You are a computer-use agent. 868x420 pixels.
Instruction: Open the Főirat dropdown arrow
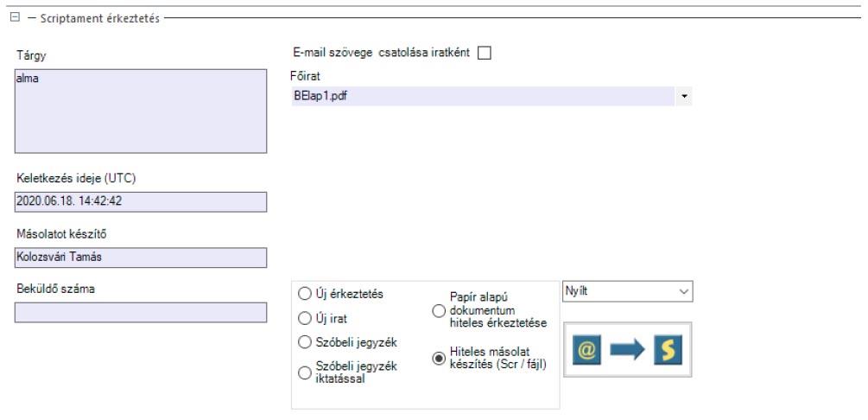685,96
